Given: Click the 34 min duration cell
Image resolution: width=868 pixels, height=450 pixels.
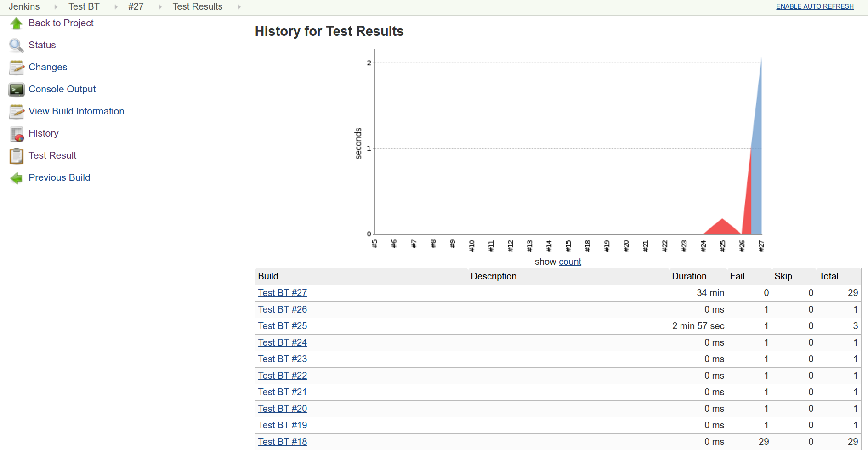Looking at the screenshot, I should click(710, 293).
